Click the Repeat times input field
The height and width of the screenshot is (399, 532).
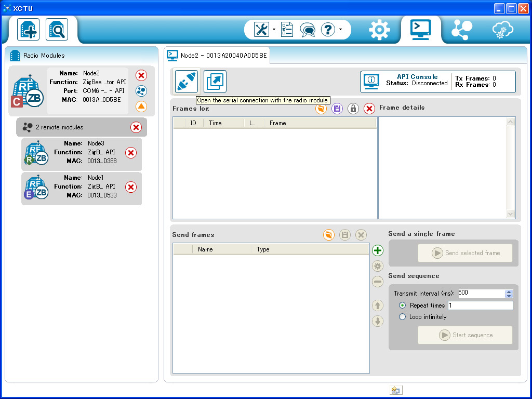point(481,305)
